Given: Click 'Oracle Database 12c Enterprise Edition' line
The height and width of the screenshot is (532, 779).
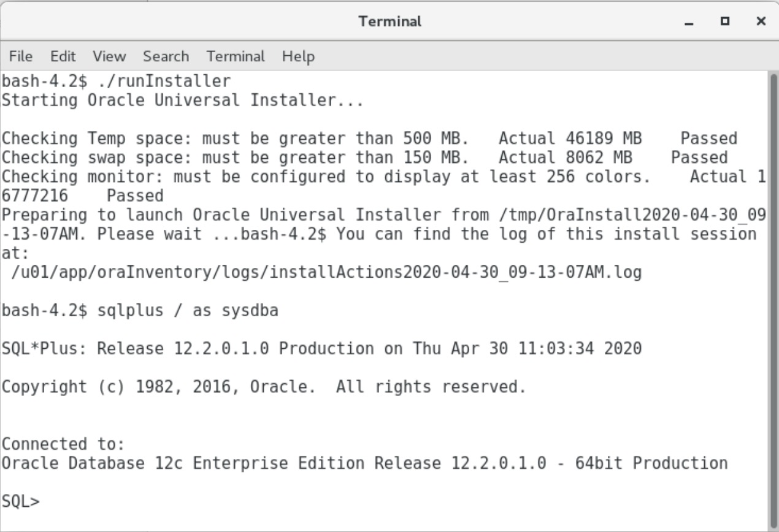Looking at the screenshot, I should click(364, 463).
